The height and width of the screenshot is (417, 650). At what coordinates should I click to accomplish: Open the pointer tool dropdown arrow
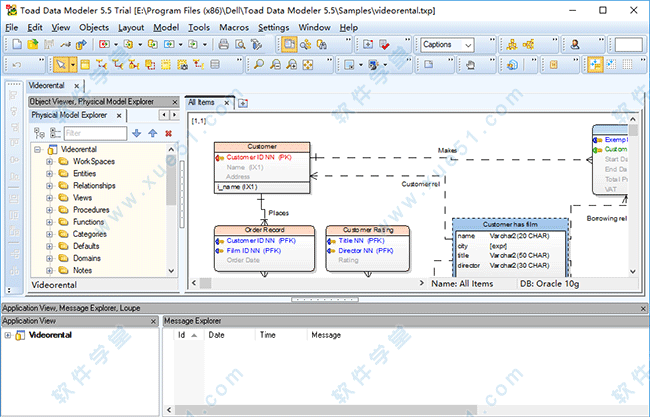click(x=73, y=65)
